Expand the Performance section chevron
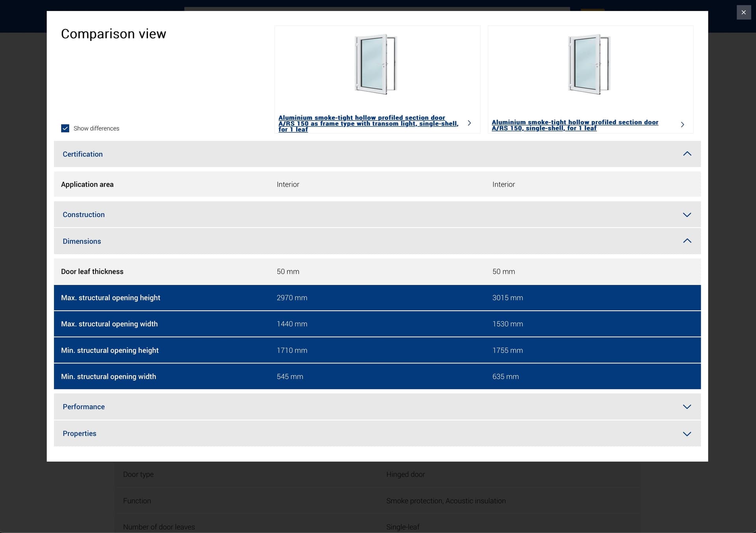 [687, 407]
